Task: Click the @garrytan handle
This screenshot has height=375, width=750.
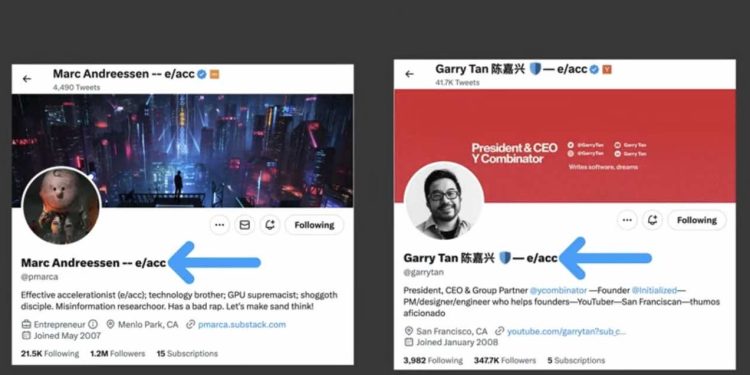Action: [424, 272]
